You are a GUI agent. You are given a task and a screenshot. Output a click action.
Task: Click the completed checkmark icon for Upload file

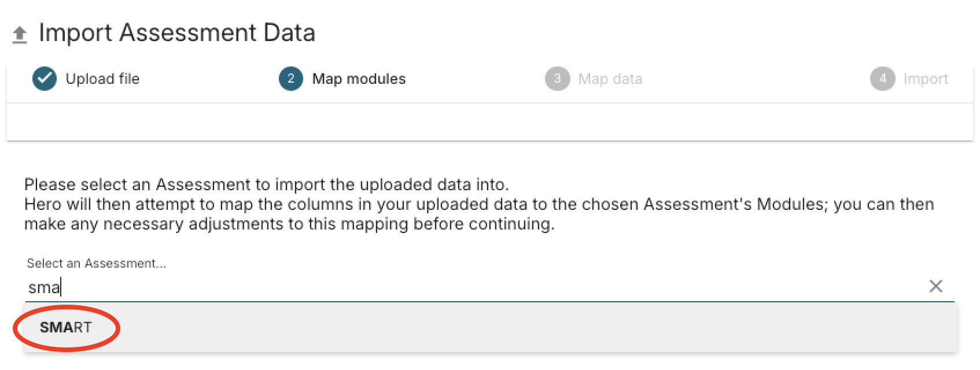pyautogui.click(x=45, y=79)
